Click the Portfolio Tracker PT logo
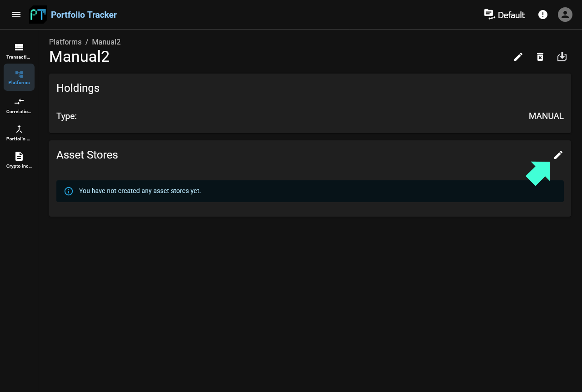Screen dimensions: 582x392 coord(38,15)
